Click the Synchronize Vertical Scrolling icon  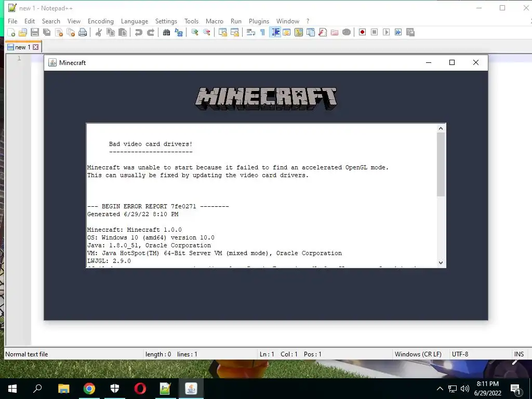(x=222, y=32)
